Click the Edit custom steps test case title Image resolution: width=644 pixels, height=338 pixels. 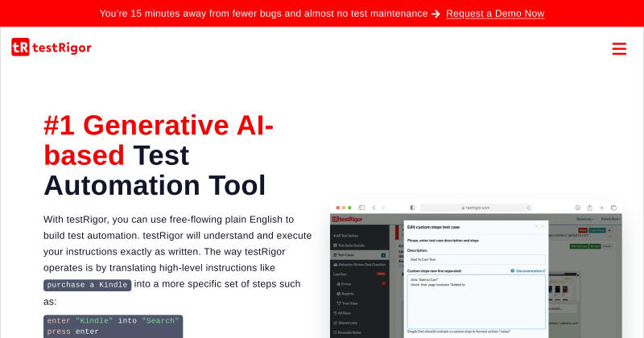pos(433,227)
